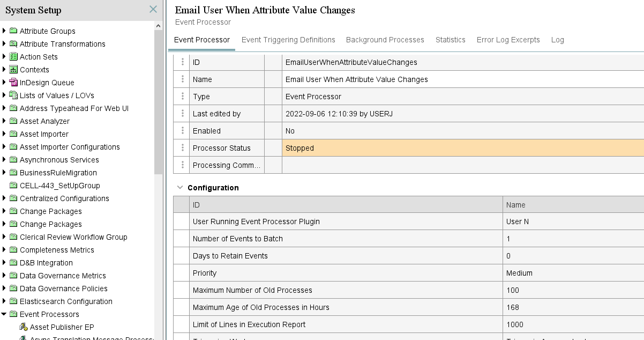644x340 pixels.
Task: Open the three-dot menu beside Enabled row
Action: (x=183, y=131)
